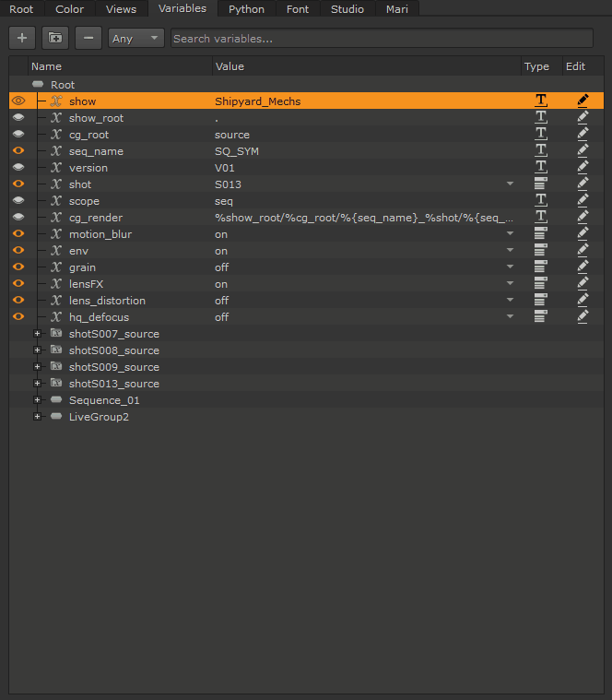The width and height of the screenshot is (612, 700).
Task: Click the edit pencil for hq_defocus row
Action: point(583,316)
